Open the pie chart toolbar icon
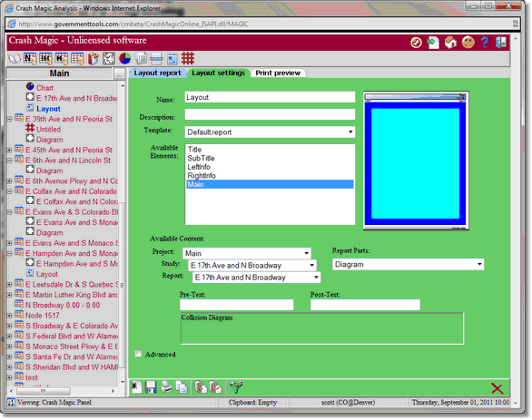The image size is (532, 420). (x=125, y=59)
